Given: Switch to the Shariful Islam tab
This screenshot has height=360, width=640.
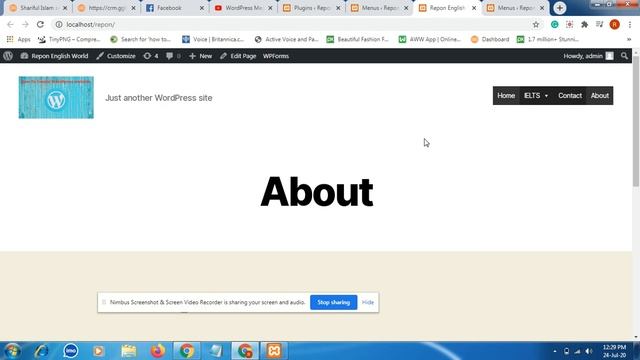Looking at the screenshot, I should (38, 8).
